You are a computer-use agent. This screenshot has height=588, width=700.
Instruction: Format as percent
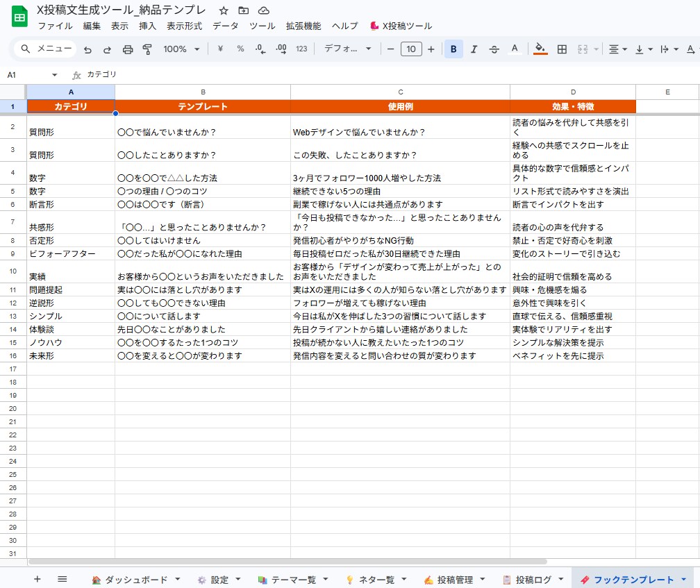pos(240,49)
